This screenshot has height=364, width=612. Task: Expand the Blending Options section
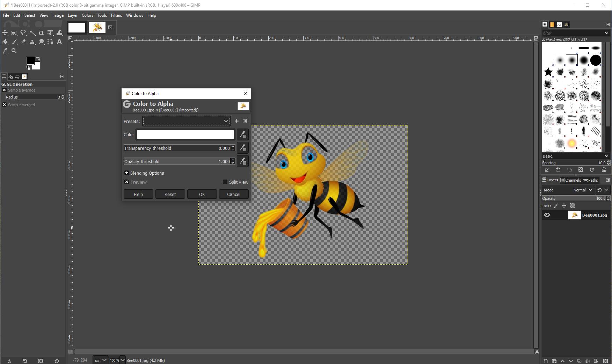point(127,173)
